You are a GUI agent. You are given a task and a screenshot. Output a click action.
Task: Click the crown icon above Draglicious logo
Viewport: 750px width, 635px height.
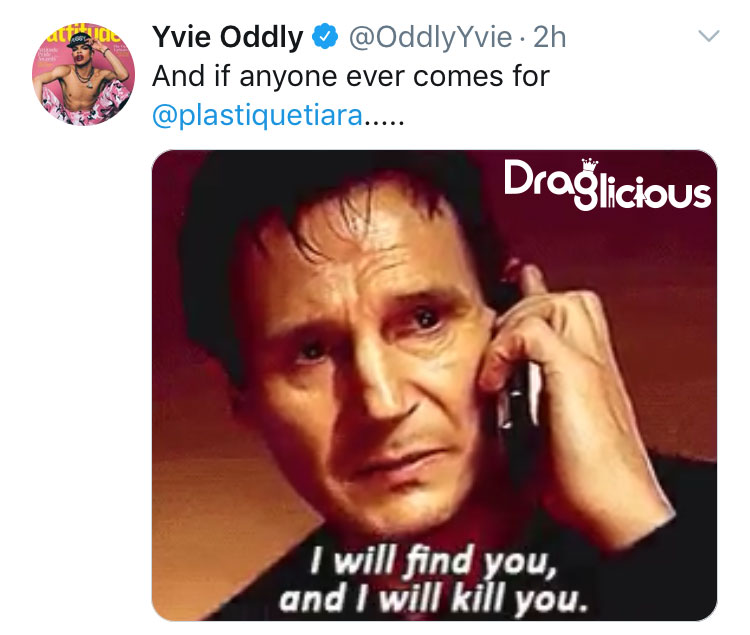tap(590, 165)
